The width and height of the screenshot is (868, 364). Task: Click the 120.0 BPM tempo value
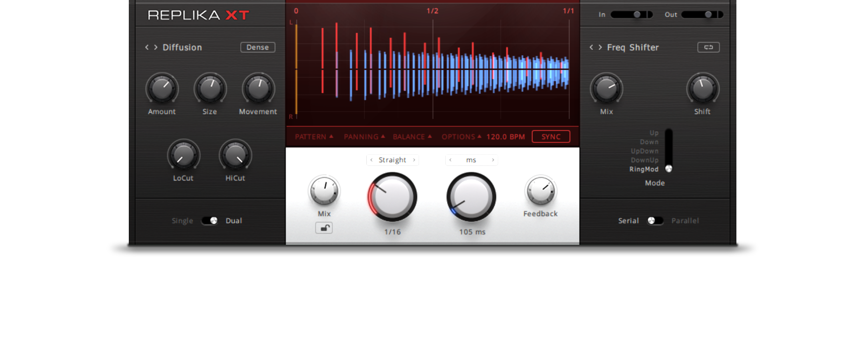tap(505, 137)
